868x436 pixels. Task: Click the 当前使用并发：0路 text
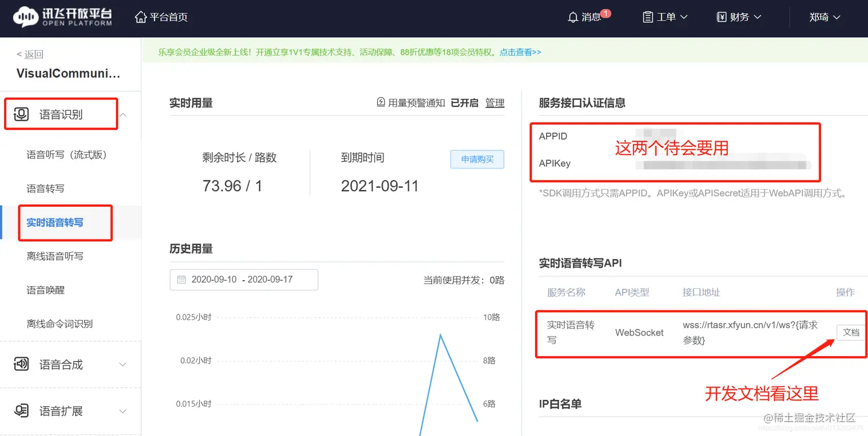(x=464, y=280)
